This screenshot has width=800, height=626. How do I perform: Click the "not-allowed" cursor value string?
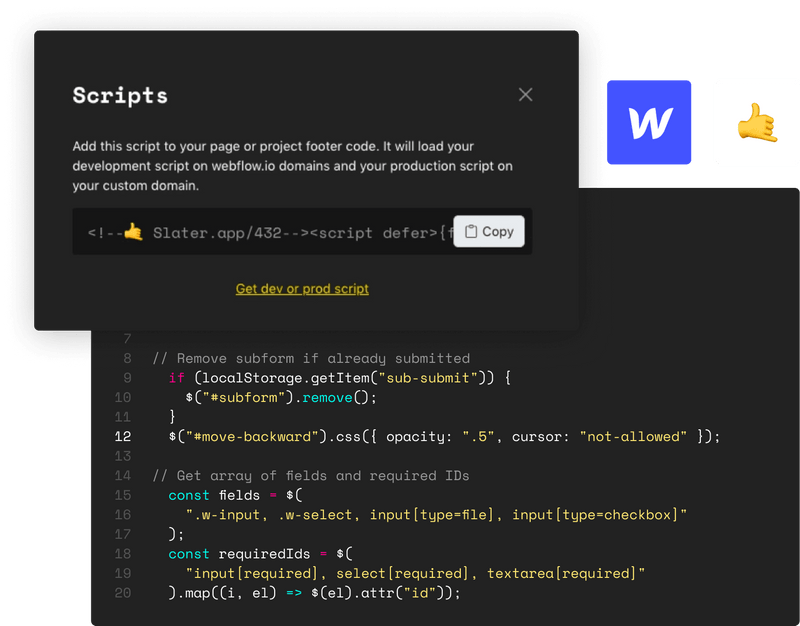point(632,436)
